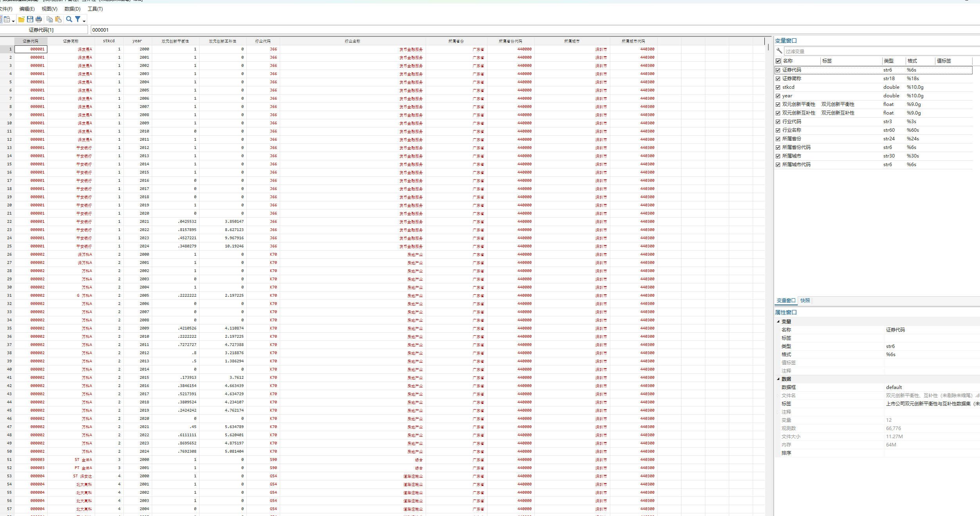This screenshot has width=980, height=516.
Task: Toggle the select-all checkbox beside 名称 header
Action: click(x=778, y=61)
